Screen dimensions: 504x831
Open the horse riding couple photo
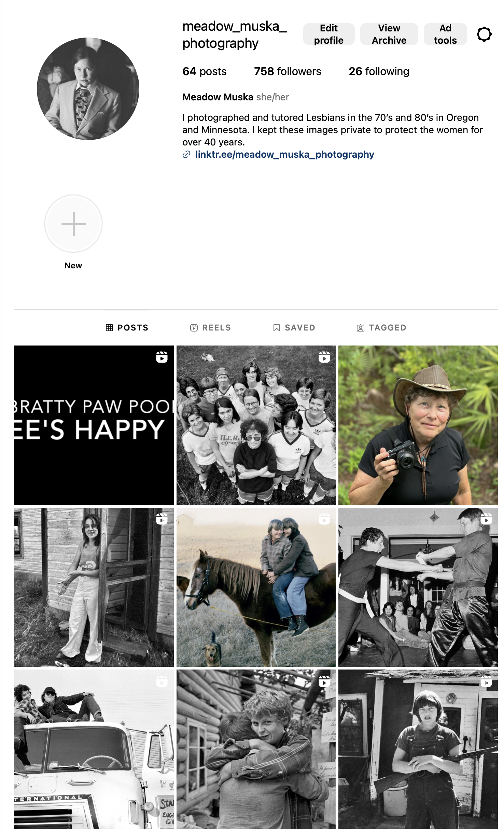click(256, 587)
